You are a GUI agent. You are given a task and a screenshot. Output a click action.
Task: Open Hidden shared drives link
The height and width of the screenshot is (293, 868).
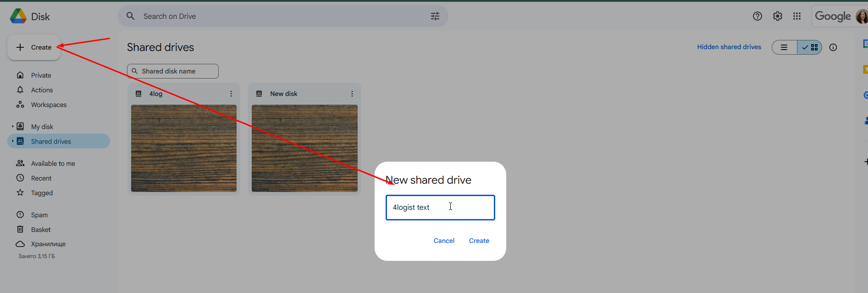729,47
